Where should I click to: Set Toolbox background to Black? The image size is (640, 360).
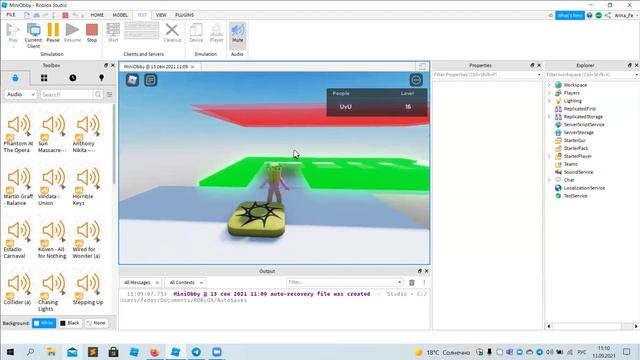click(x=70, y=323)
